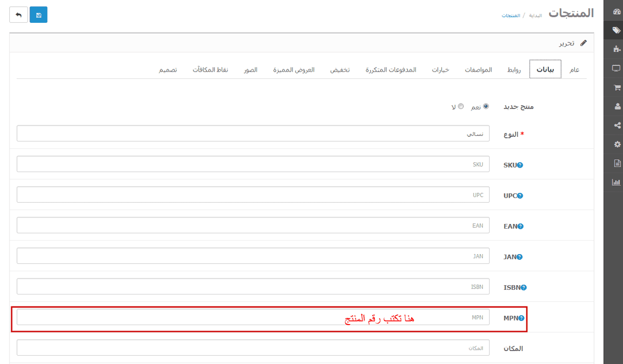Switch to the المدفوعات المتكررة tab
Image resolution: width=623 pixels, height=364 pixels.
(x=391, y=69)
